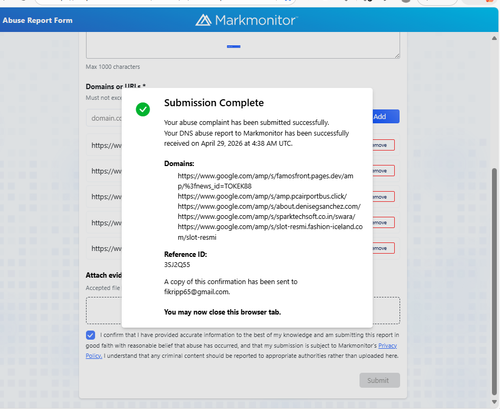Click the greyed-out Submit button
500x409 pixels.
379,380
